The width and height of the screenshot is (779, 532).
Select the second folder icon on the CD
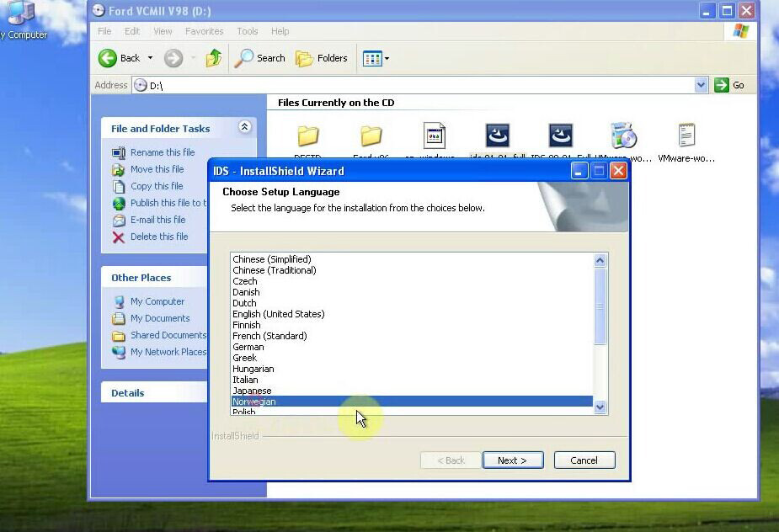pos(371,136)
